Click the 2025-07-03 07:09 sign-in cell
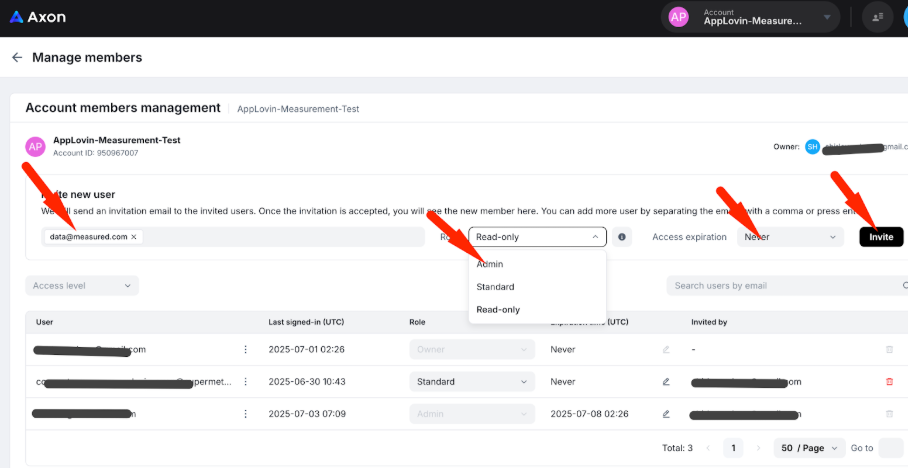The width and height of the screenshot is (908, 468). [307, 414]
